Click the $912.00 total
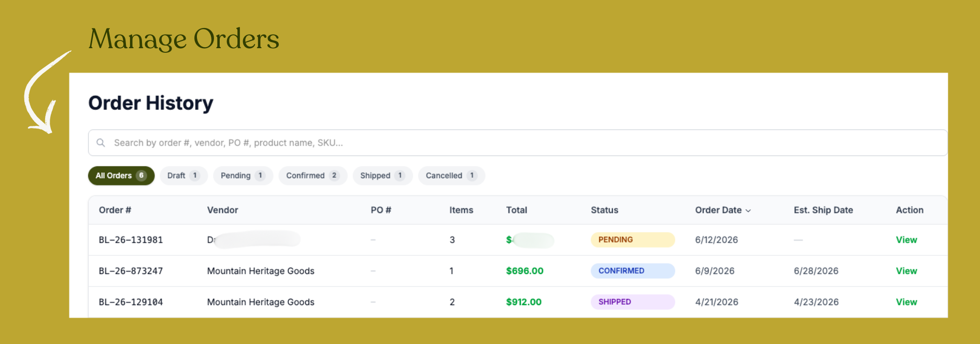The height and width of the screenshot is (344, 980). click(x=523, y=302)
